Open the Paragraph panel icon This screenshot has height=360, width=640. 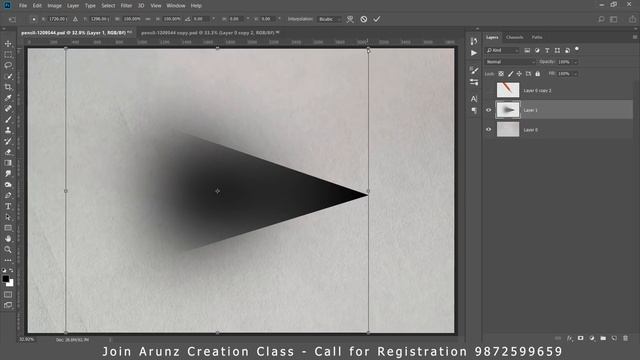[x=473, y=111]
